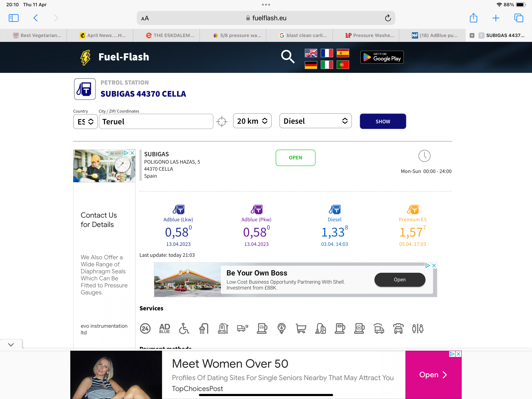The width and height of the screenshot is (532, 399).
Task: Click the AdBlue service icon
Action: [165, 328]
